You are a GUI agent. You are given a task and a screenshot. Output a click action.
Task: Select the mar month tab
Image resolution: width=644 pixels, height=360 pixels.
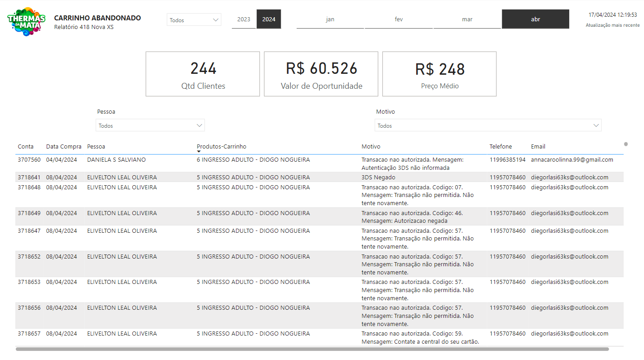[467, 19]
